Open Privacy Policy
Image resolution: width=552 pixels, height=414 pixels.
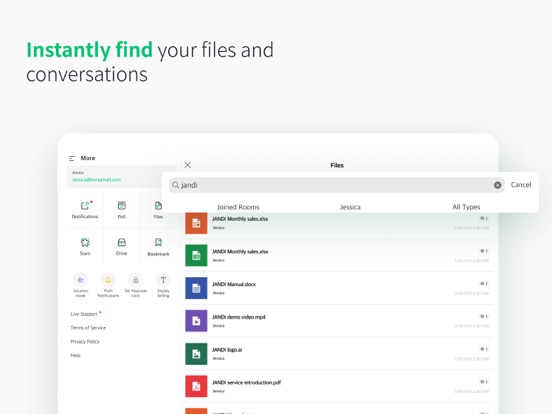tap(85, 341)
